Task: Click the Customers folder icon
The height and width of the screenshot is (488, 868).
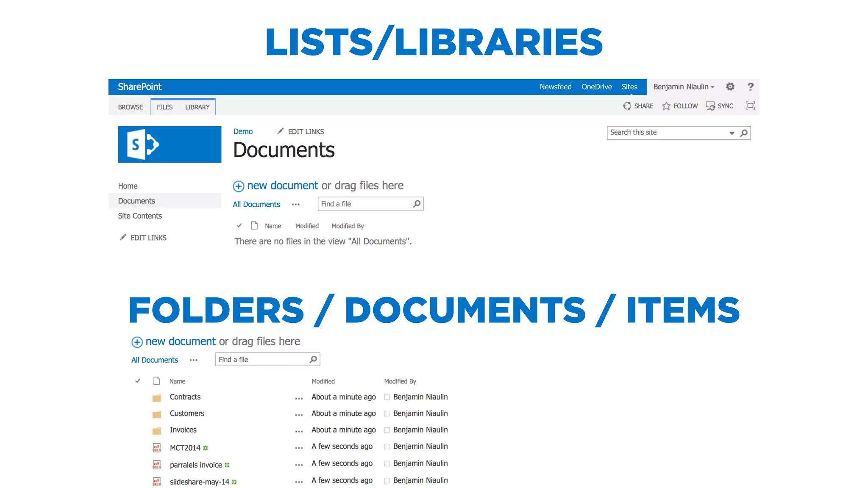Action: pos(157,414)
